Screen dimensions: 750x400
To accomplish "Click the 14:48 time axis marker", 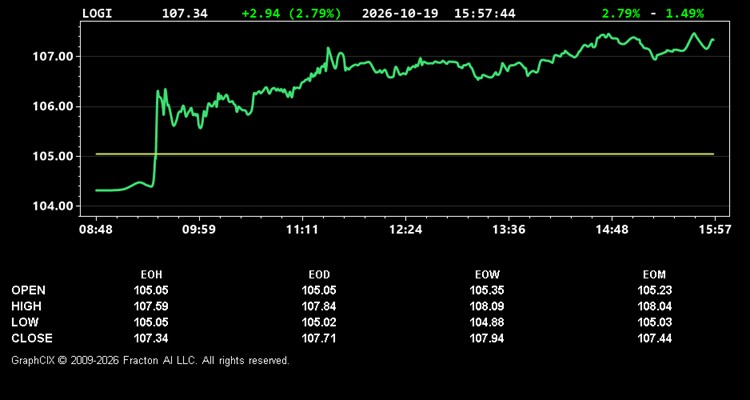I will (612, 230).
